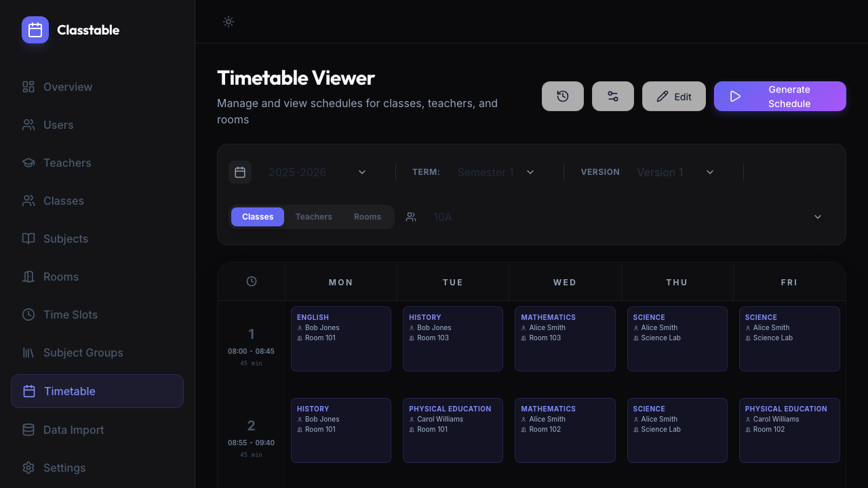Select the Data Import icon in sidebar
The image size is (868, 488).
tap(28, 430)
